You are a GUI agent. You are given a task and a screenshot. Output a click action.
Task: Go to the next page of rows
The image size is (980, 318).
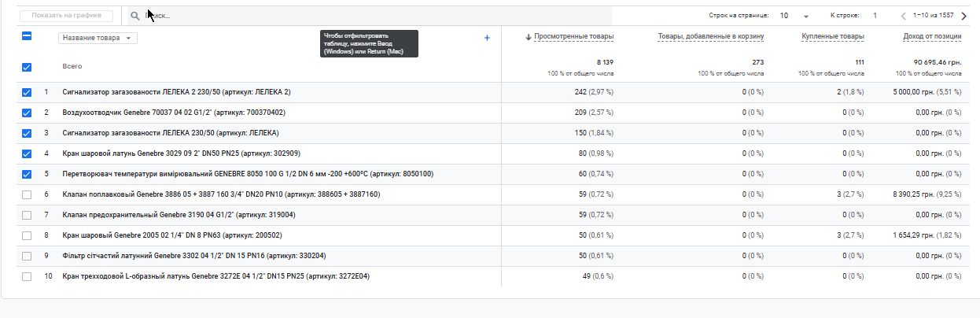pos(964,16)
